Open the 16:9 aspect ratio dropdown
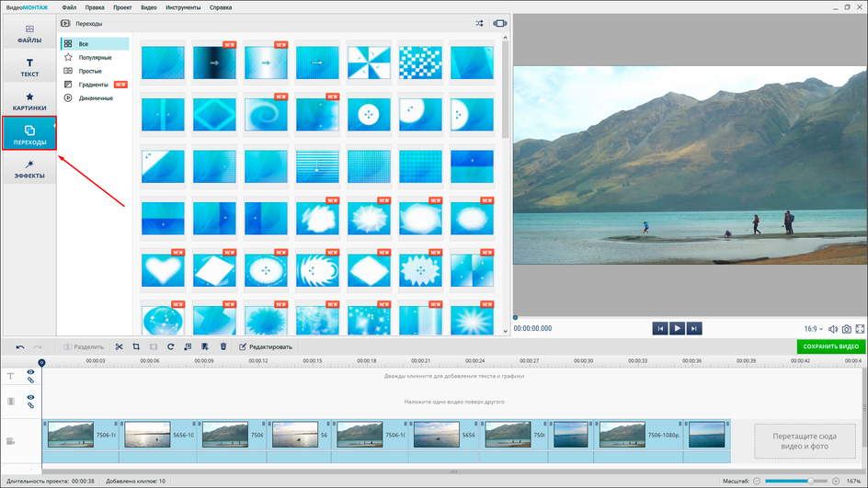 tap(814, 329)
